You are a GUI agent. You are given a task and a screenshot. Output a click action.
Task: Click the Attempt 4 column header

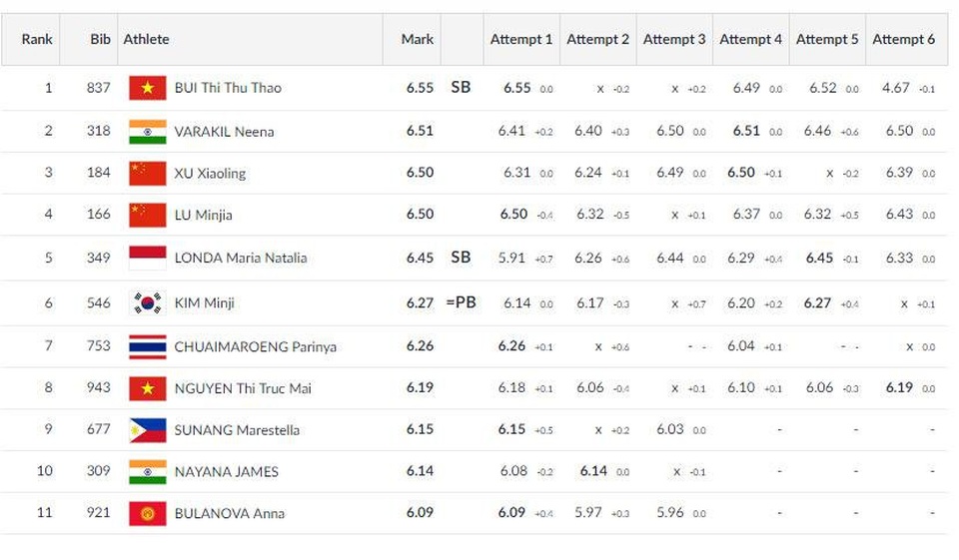pos(750,39)
